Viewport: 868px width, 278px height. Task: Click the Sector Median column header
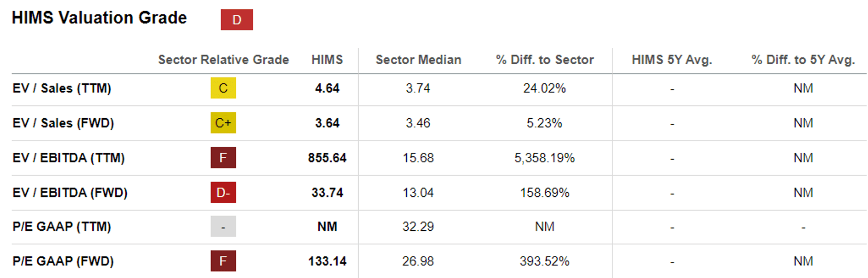[418, 60]
